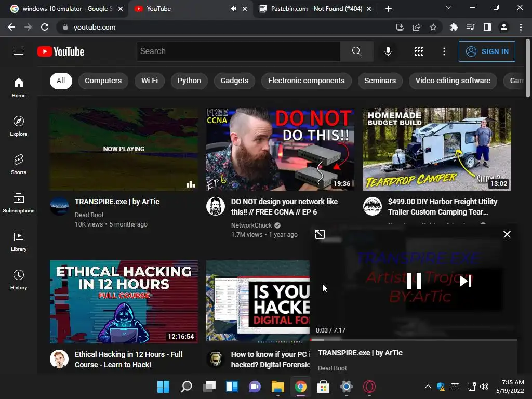Viewport: 532px width, 399px height.
Task: Open Shorts in sidebar
Action: click(19, 165)
